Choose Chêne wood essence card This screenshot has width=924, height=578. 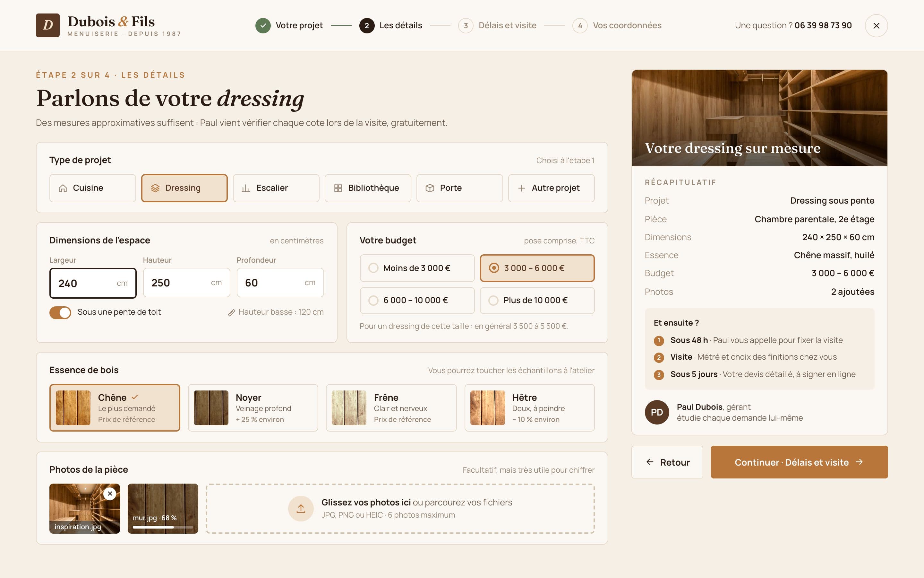coord(115,407)
